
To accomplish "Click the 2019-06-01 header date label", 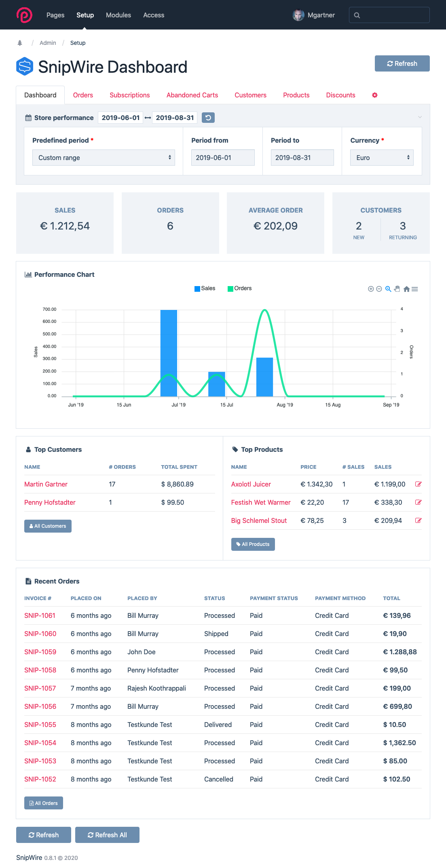I will [x=120, y=118].
